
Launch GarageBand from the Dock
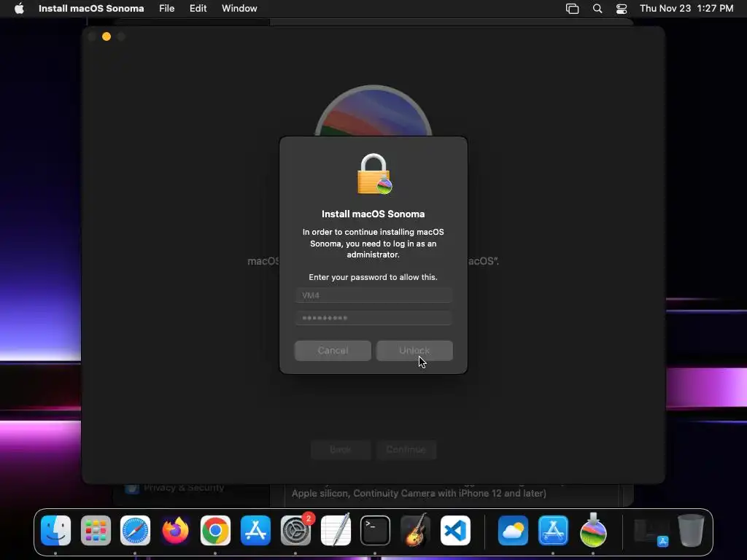[x=415, y=531]
